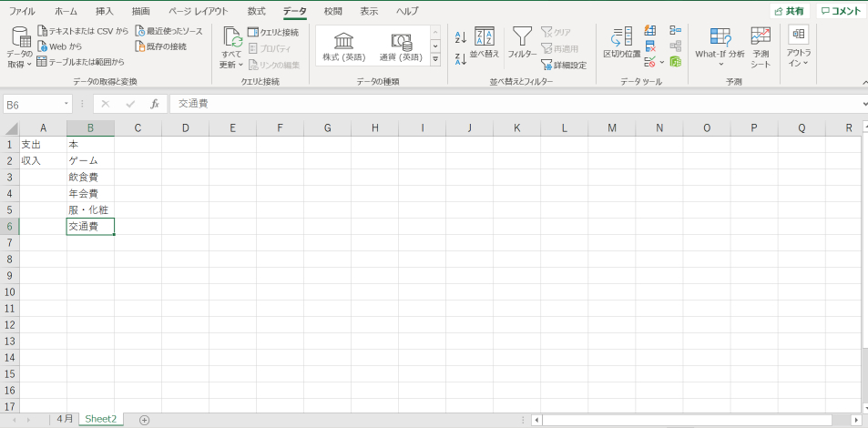Open 最近使ったソース recent sources
This screenshot has height=428, width=868.
pyautogui.click(x=169, y=31)
